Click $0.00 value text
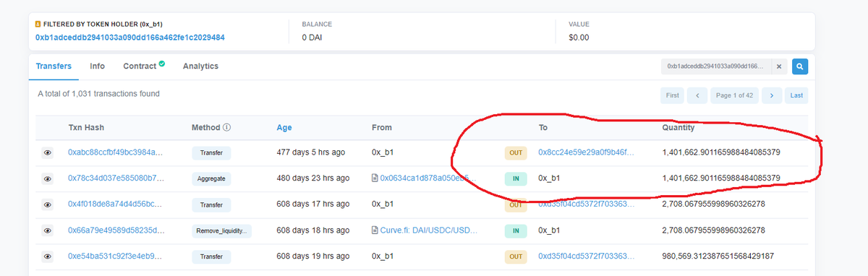 (579, 37)
